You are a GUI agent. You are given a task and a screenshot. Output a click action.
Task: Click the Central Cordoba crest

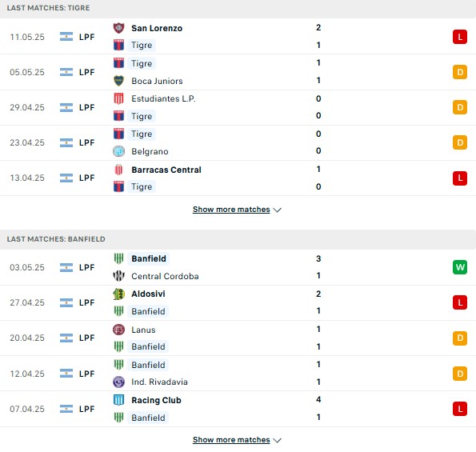[x=118, y=276]
